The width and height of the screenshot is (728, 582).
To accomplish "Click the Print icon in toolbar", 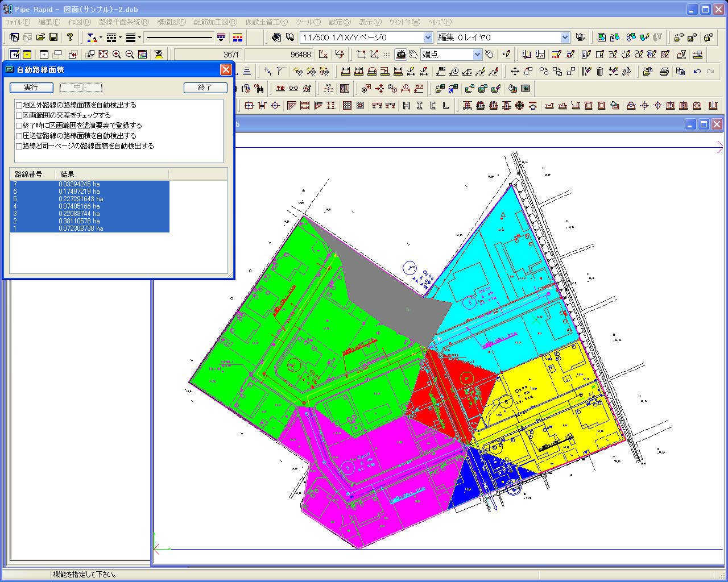I will pyautogui.click(x=664, y=72).
